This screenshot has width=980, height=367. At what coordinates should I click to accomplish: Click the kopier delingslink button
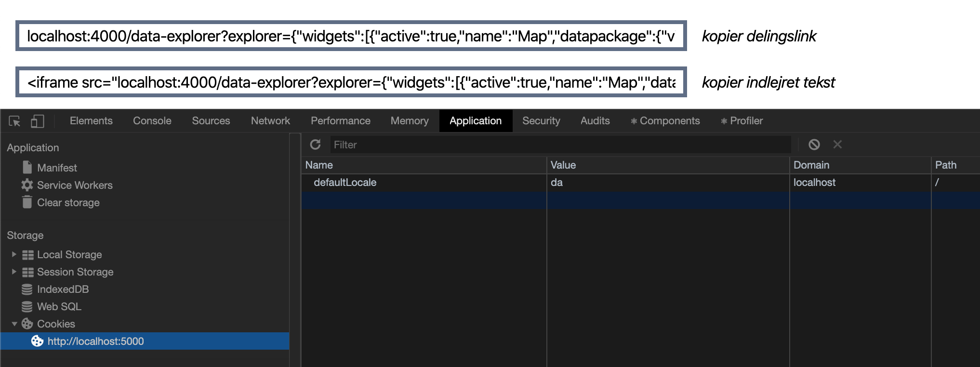coord(759,36)
